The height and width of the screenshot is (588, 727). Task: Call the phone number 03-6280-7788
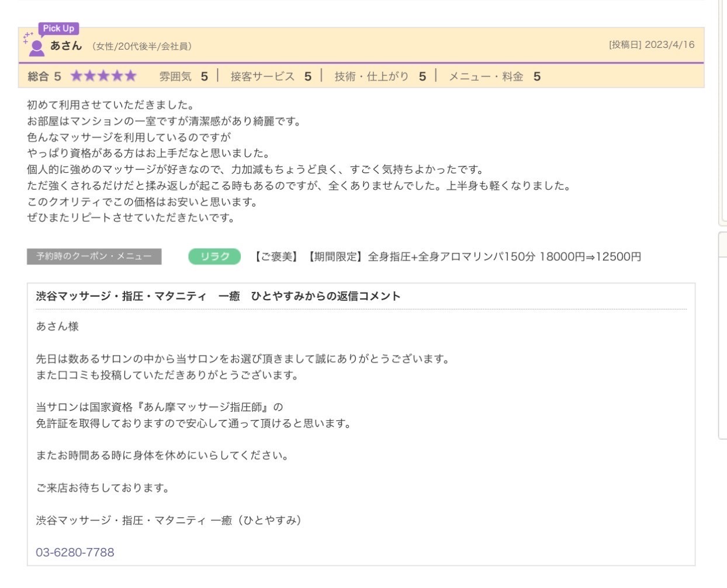[75, 552]
